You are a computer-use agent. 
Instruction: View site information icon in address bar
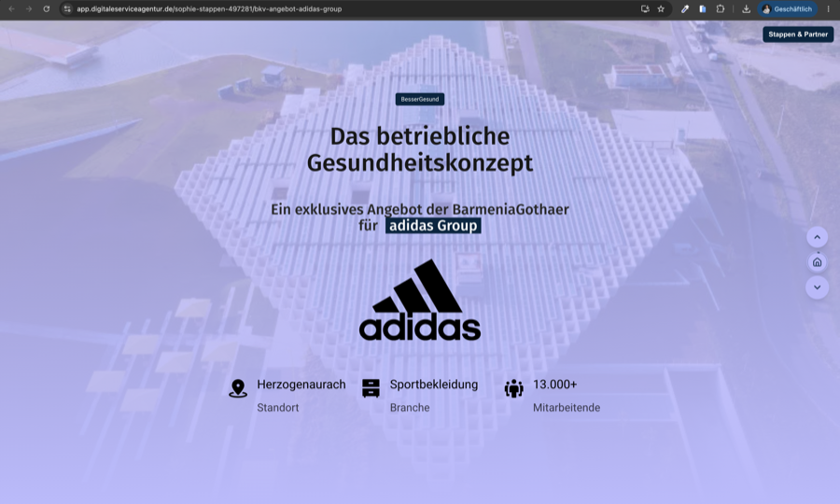[x=67, y=9]
